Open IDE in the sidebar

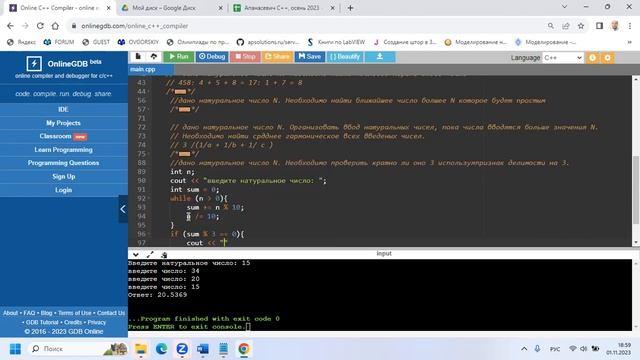64,109
